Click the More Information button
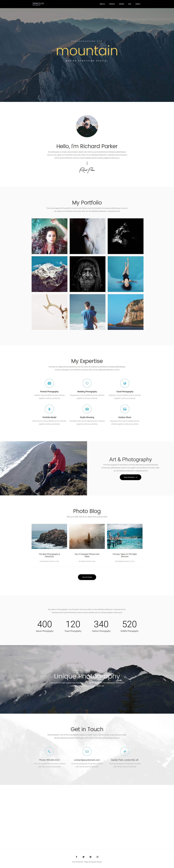This screenshot has height=868, width=174. [x=130, y=477]
